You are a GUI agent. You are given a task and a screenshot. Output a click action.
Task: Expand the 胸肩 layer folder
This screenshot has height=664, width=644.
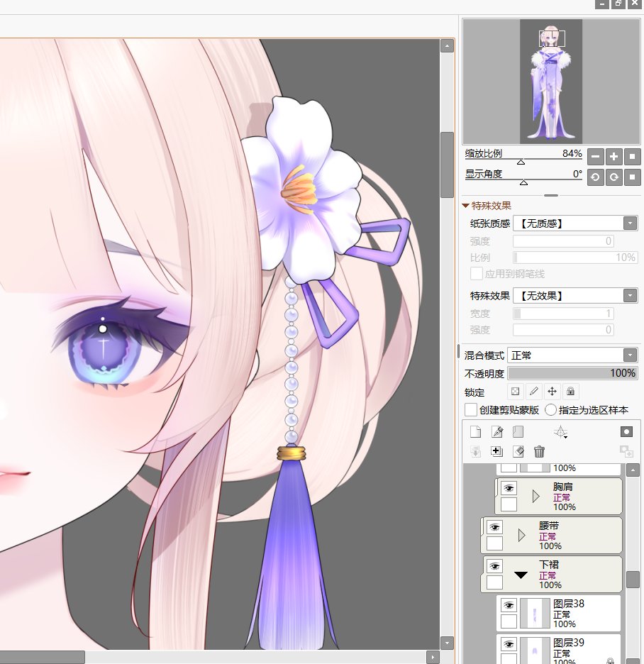[x=535, y=496]
